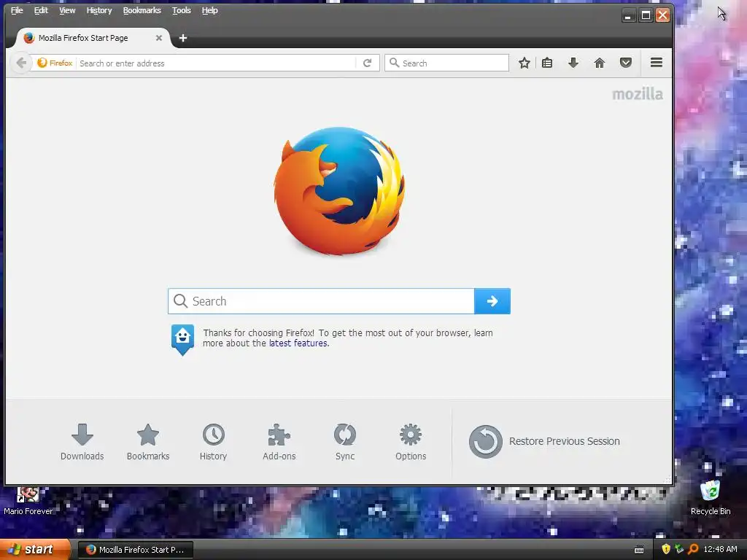Image resolution: width=747 pixels, height=560 pixels.
Task: Click the security shield tray icon
Action: point(666,549)
